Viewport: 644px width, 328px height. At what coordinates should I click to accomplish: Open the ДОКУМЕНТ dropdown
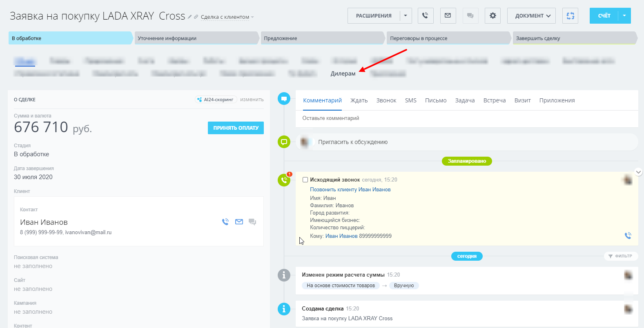coord(531,16)
